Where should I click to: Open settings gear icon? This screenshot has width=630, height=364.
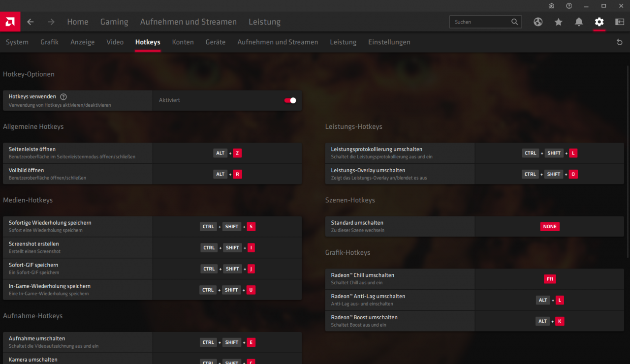[599, 22]
